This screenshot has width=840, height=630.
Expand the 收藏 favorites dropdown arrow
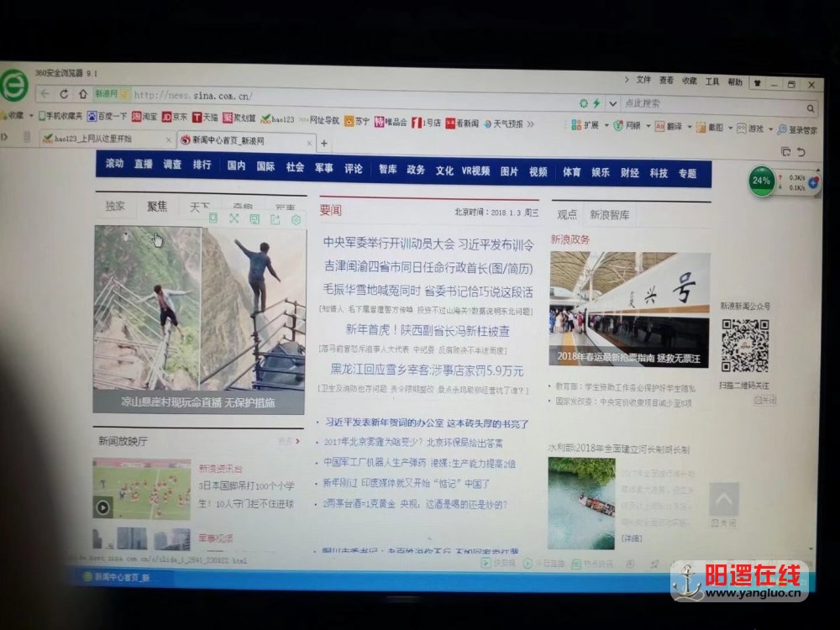coord(32,115)
